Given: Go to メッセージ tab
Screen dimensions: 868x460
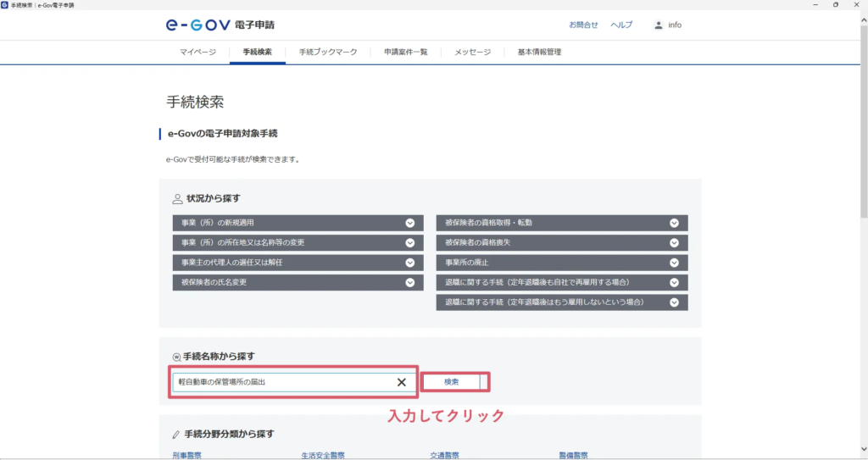Looking at the screenshot, I should click(472, 53).
